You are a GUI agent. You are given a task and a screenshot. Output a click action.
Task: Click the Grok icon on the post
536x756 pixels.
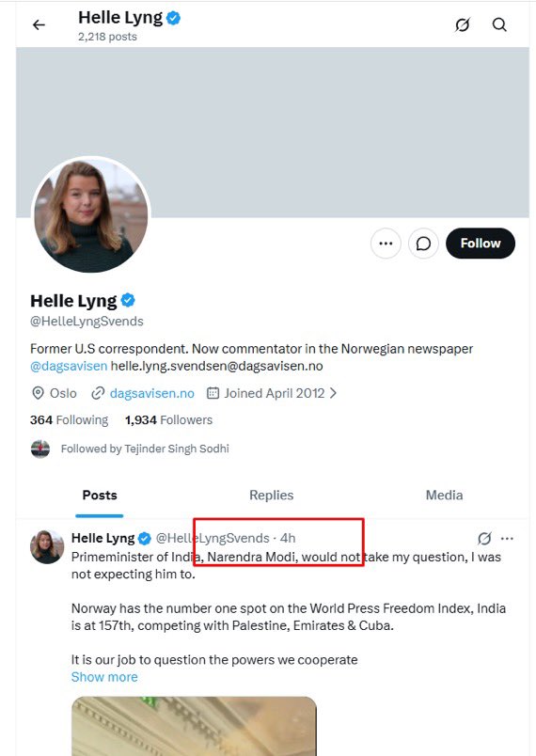[x=484, y=538]
